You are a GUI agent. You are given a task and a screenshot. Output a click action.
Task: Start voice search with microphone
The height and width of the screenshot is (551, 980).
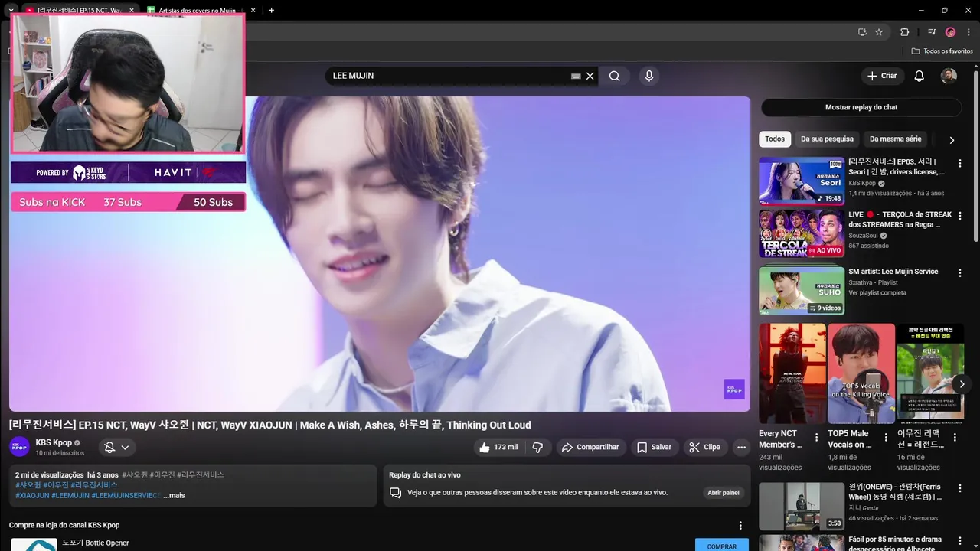coord(649,76)
